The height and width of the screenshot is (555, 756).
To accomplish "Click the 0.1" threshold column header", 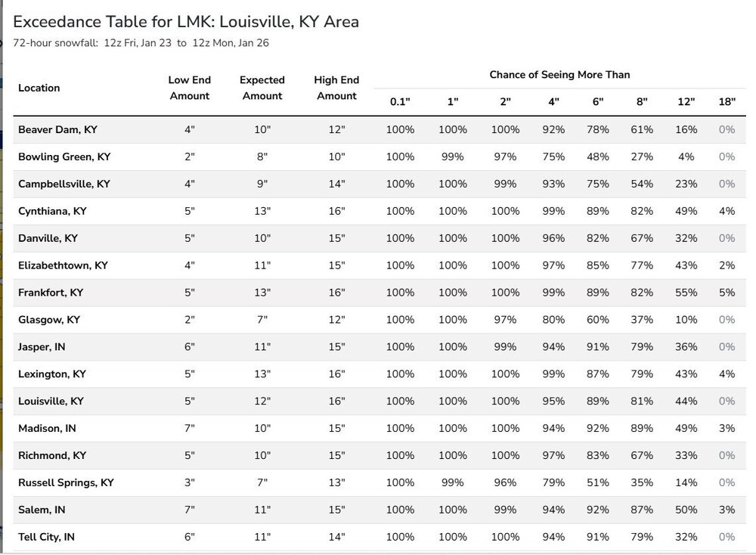I will click(400, 102).
